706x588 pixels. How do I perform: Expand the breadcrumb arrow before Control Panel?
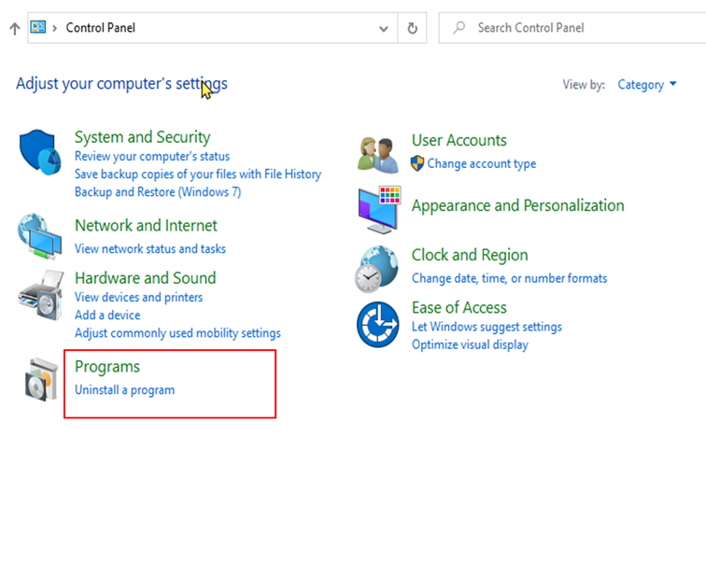(54, 28)
